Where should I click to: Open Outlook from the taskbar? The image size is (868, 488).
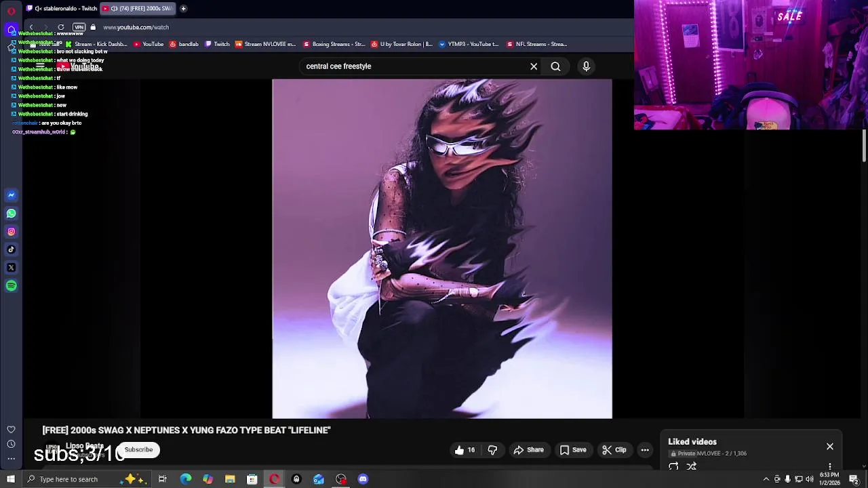(x=319, y=479)
